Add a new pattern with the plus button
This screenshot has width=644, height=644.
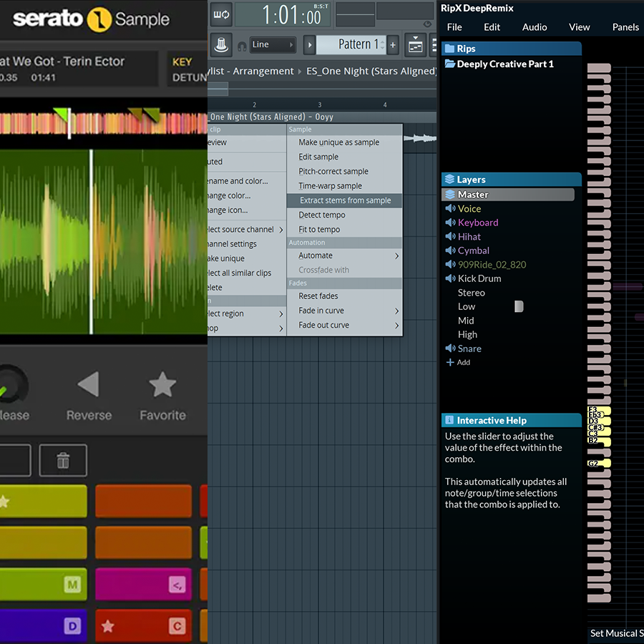point(393,44)
